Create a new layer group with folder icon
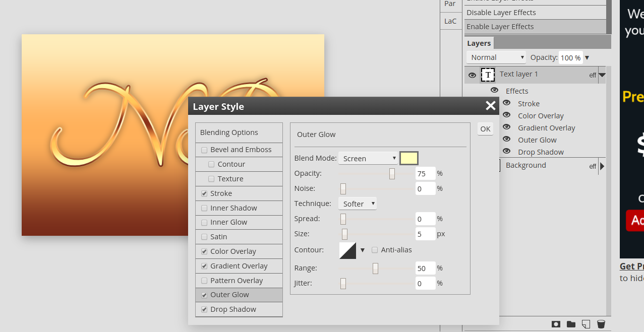644x332 pixels. coord(570,324)
